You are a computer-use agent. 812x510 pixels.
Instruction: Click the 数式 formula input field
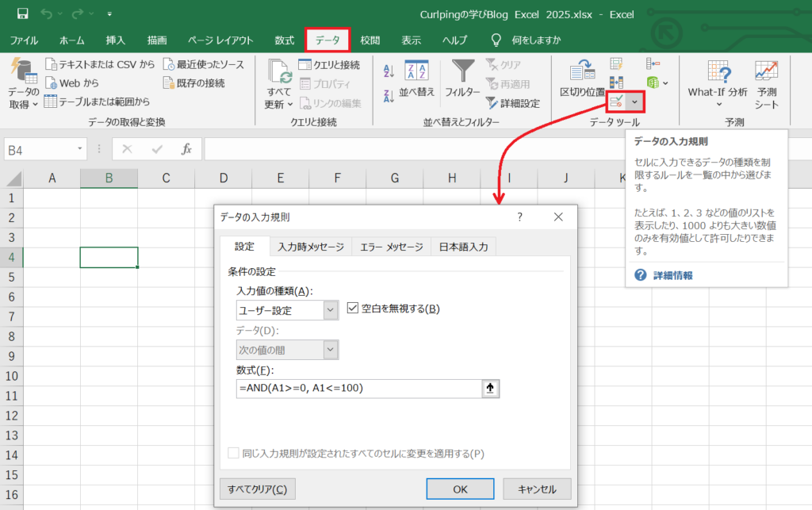point(358,389)
